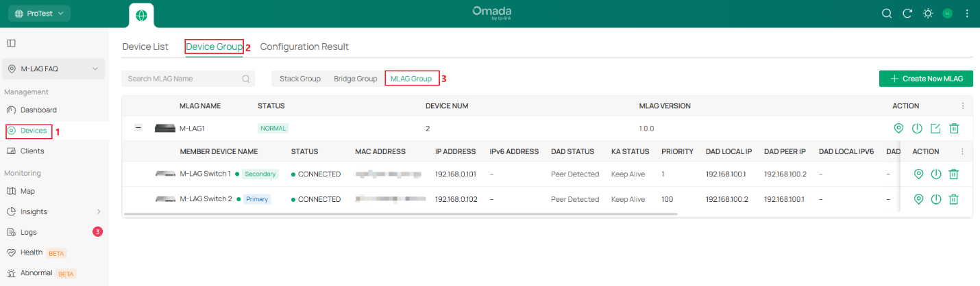This screenshot has width=980, height=286.
Task: Collapse the sidebar panel icon
Action: (11, 43)
